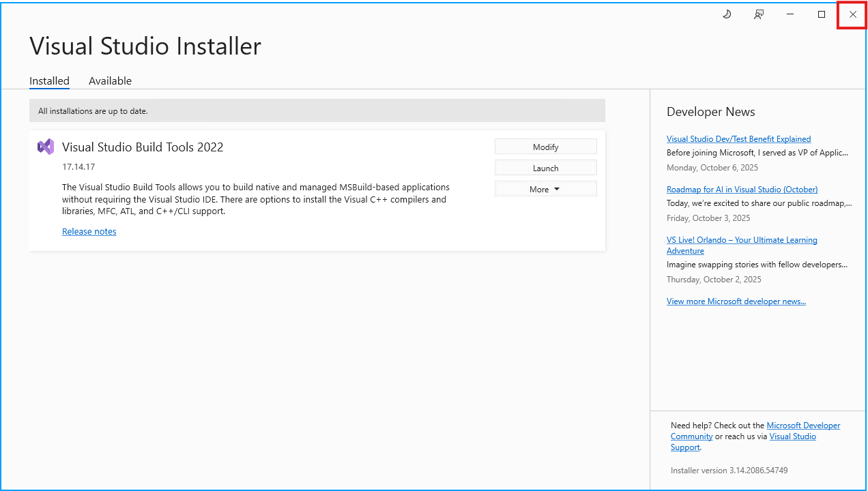Minimize the Visual Studio Installer
868x491 pixels.
790,14
